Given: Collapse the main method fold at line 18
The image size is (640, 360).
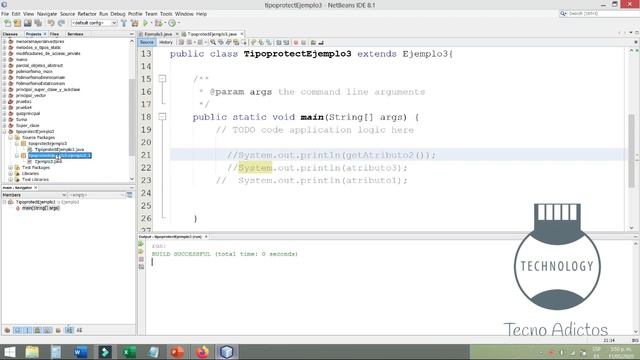Looking at the screenshot, I should point(162,117).
